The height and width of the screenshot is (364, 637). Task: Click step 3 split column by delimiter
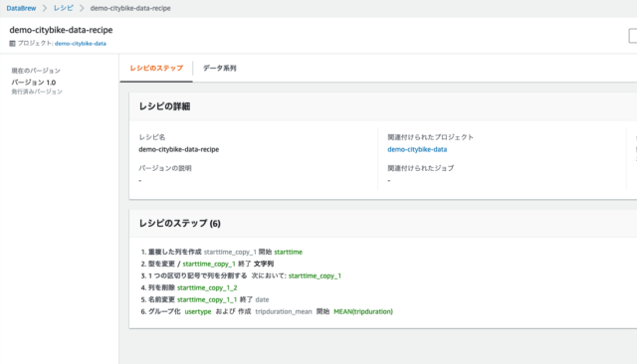[241, 275]
